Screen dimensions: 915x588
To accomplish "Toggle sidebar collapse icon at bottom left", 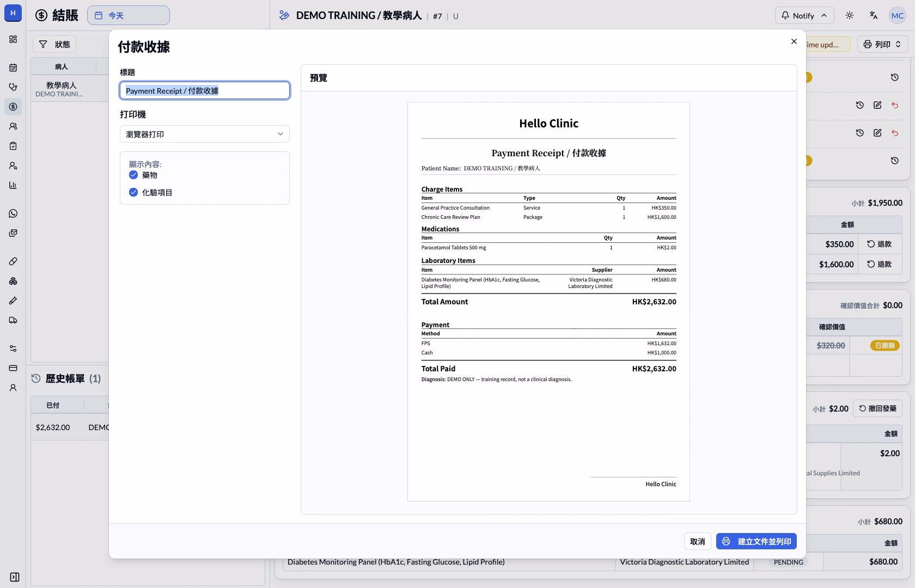I will [15, 577].
